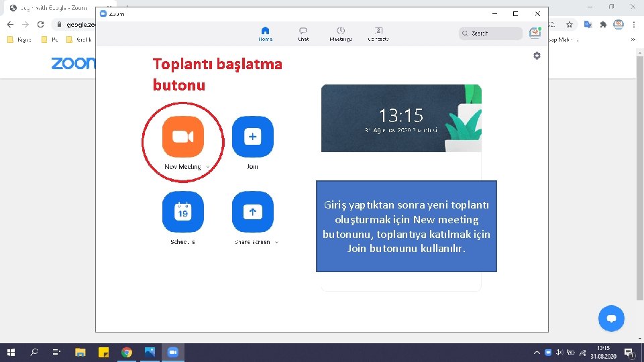
Task: Open the Google Translate extension icon
Action: (x=588, y=25)
